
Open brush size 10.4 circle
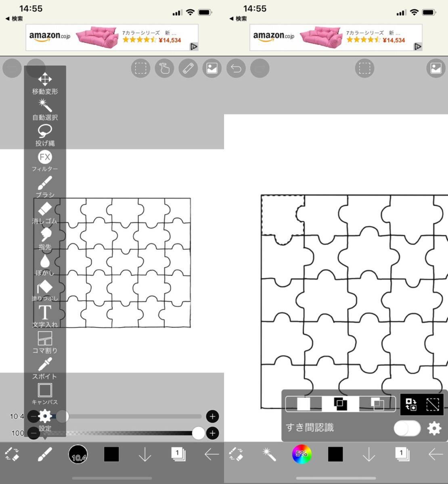point(78,455)
